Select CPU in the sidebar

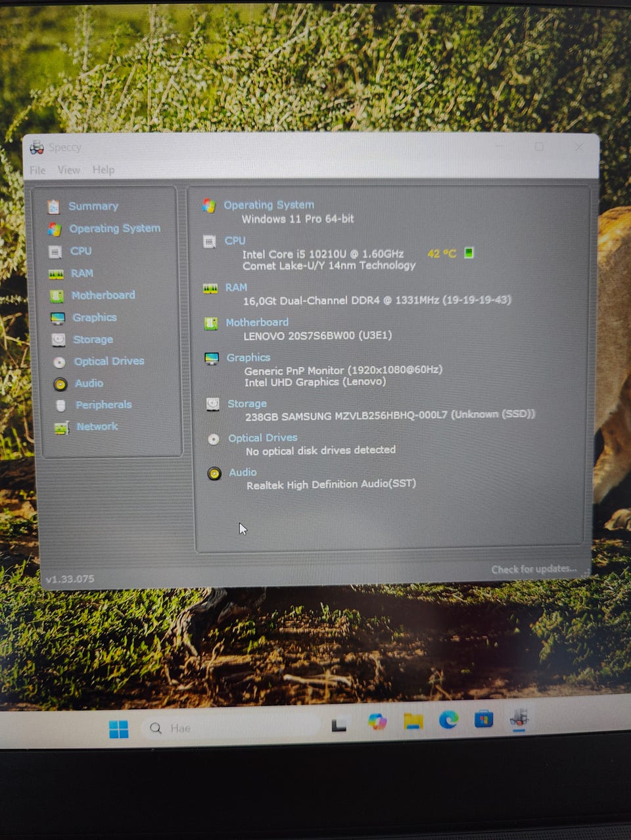click(x=81, y=251)
